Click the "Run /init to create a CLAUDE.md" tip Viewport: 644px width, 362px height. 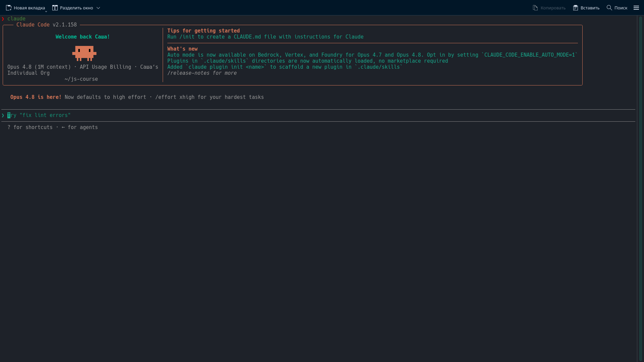[265, 37]
